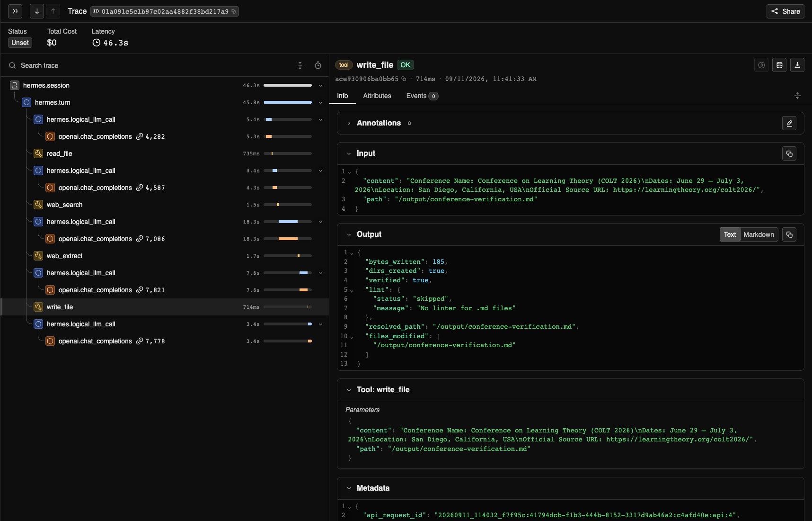Click the tool type badge
Screen dimensions: 812x521
pos(344,65)
